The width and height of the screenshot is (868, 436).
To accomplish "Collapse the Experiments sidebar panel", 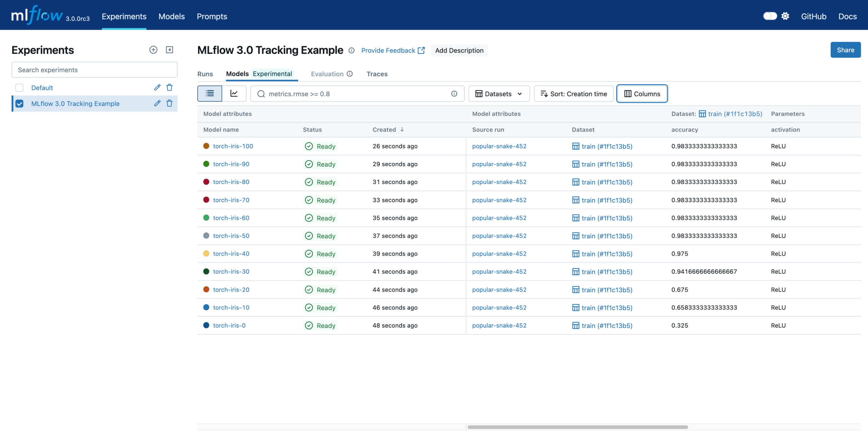I will click(x=170, y=49).
